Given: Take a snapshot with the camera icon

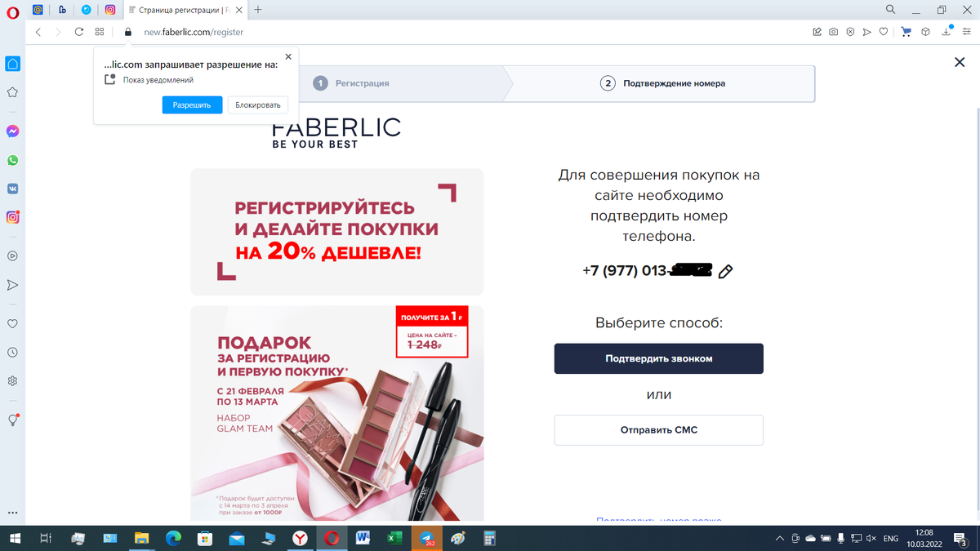Looking at the screenshot, I should (x=833, y=32).
